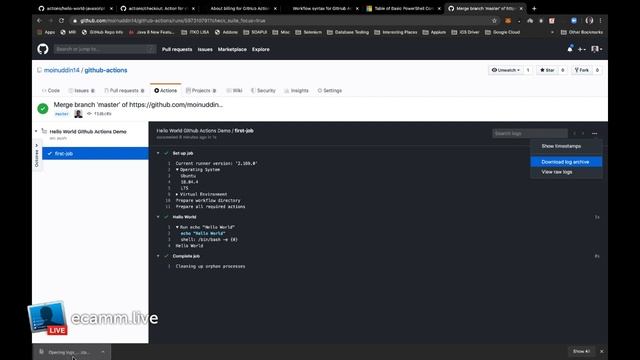Open the moinuddin14 owner link
The height and width of the screenshot is (360, 640).
62,70
